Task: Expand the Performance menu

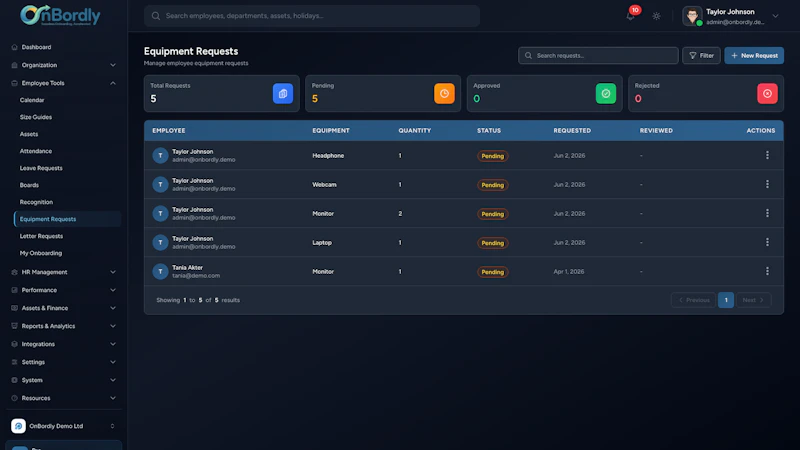Action: [63, 290]
